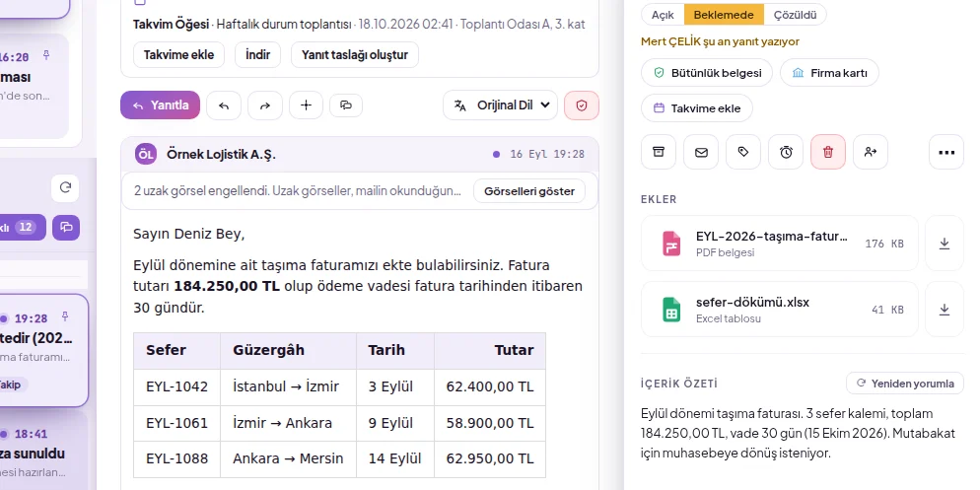Click the ÖL sender avatar

coord(146,154)
